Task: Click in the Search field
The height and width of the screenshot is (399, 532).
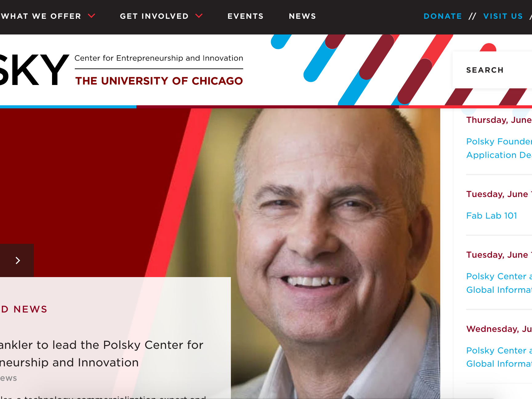Action: 492,70
